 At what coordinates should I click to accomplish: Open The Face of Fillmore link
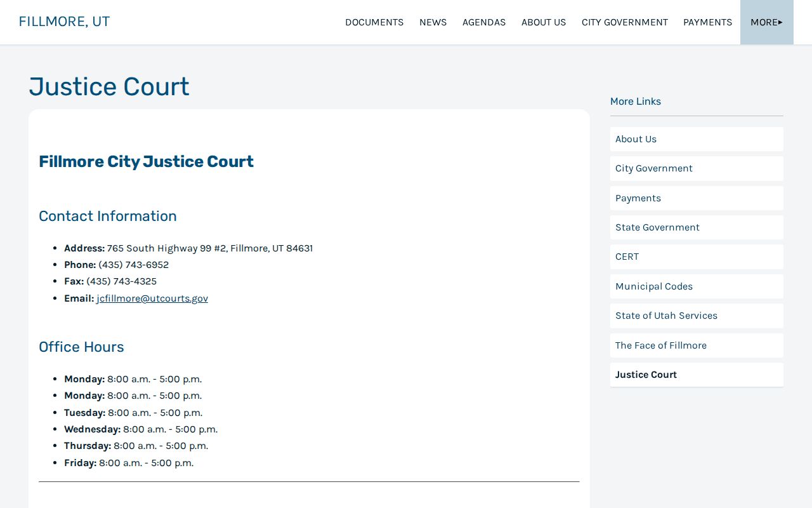tap(697, 345)
